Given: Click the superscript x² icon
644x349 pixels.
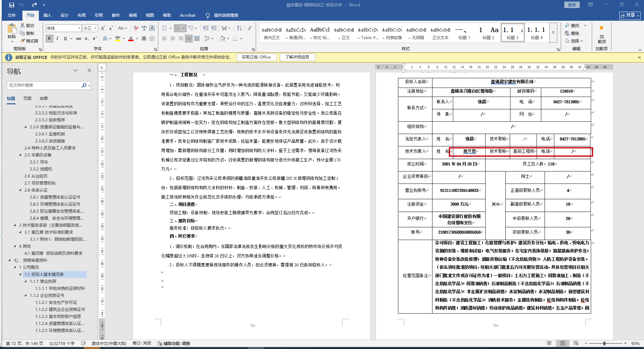Looking at the screenshot, I should pos(95,38).
